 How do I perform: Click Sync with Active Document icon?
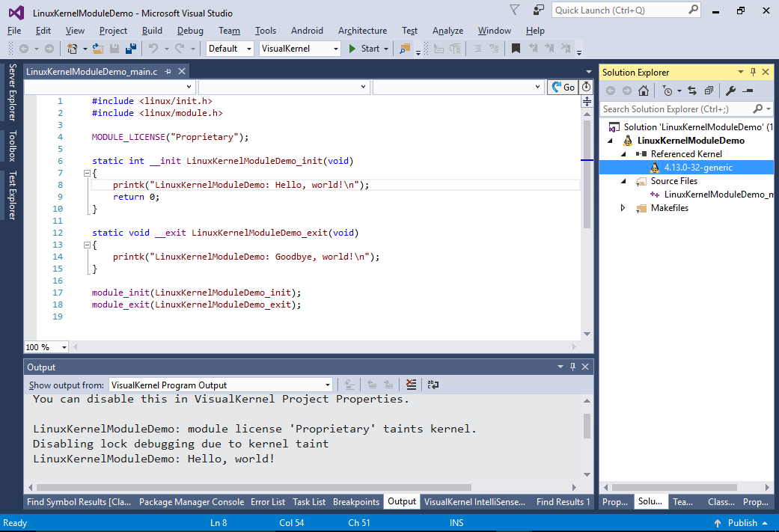[692, 91]
